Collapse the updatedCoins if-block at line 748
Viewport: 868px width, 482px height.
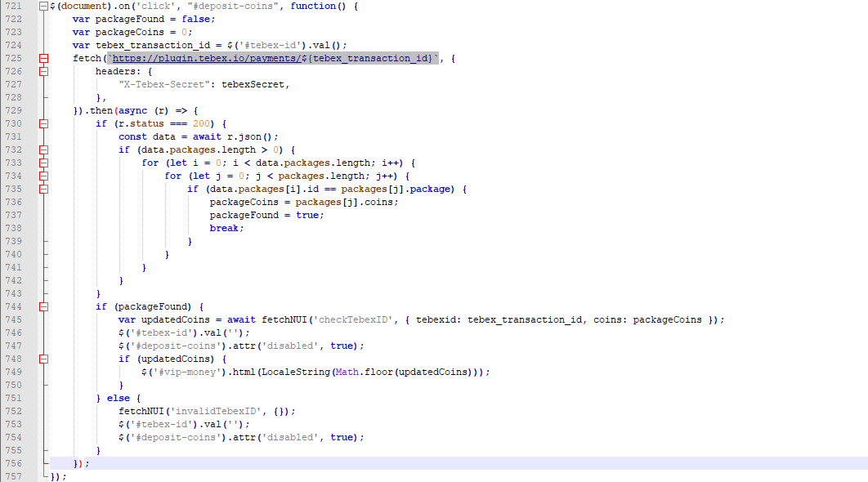point(43,359)
